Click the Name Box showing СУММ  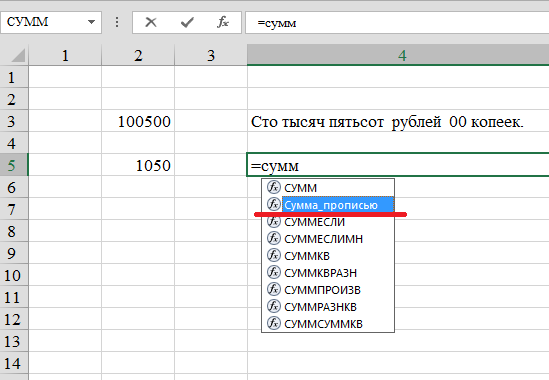pos(51,22)
